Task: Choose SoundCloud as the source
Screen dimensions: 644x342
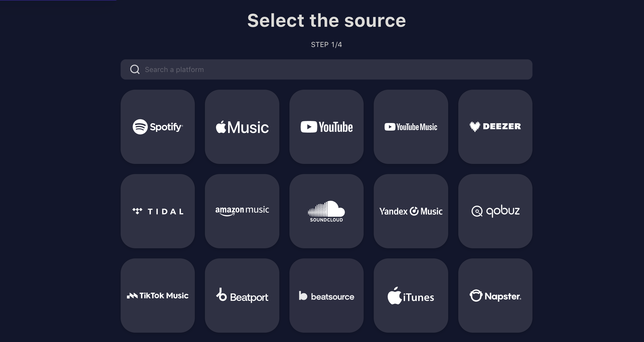Action: (x=326, y=211)
